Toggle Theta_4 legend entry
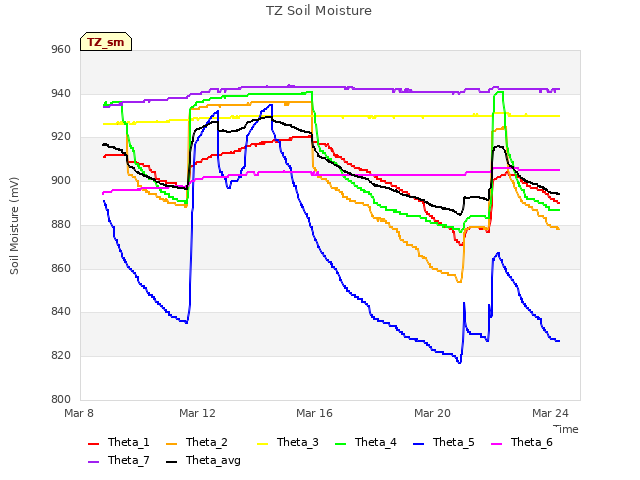Screen dimensions: 640x480 pos(366,442)
